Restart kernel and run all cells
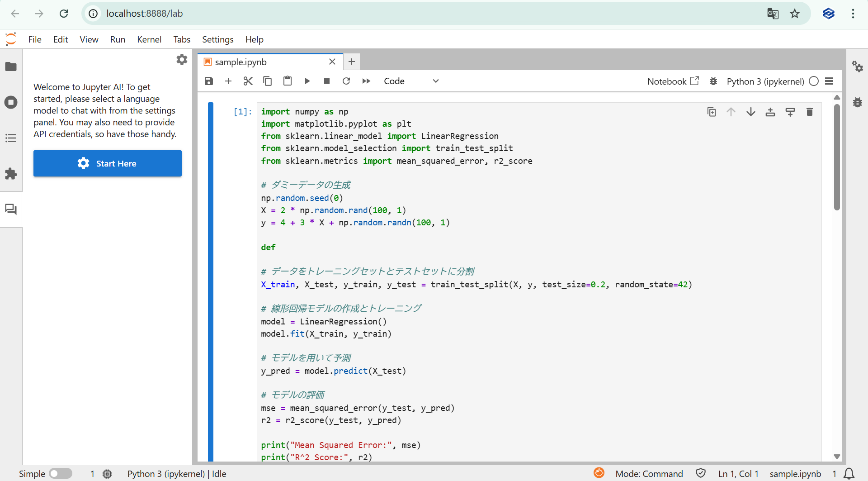Screen dimensions: 868x481 366,81
